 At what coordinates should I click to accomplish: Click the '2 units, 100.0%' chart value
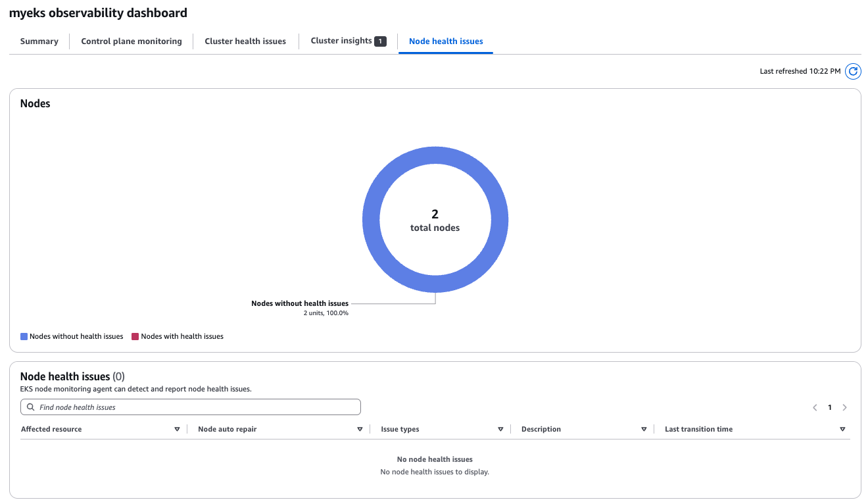tap(326, 313)
